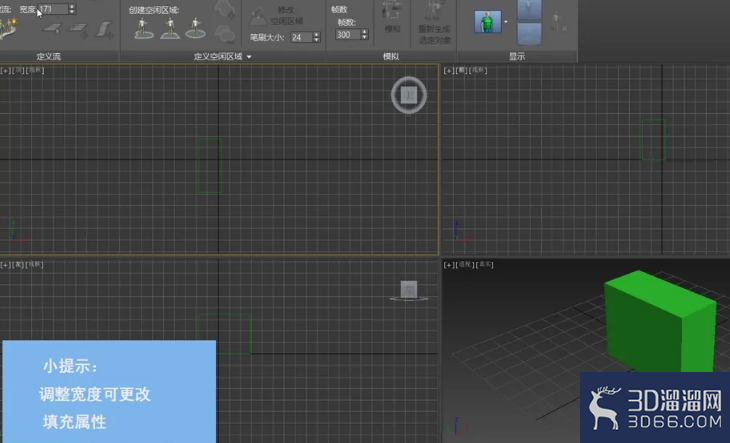
Task: Click the Left viewport ViewCube face
Action: [409, 289]
